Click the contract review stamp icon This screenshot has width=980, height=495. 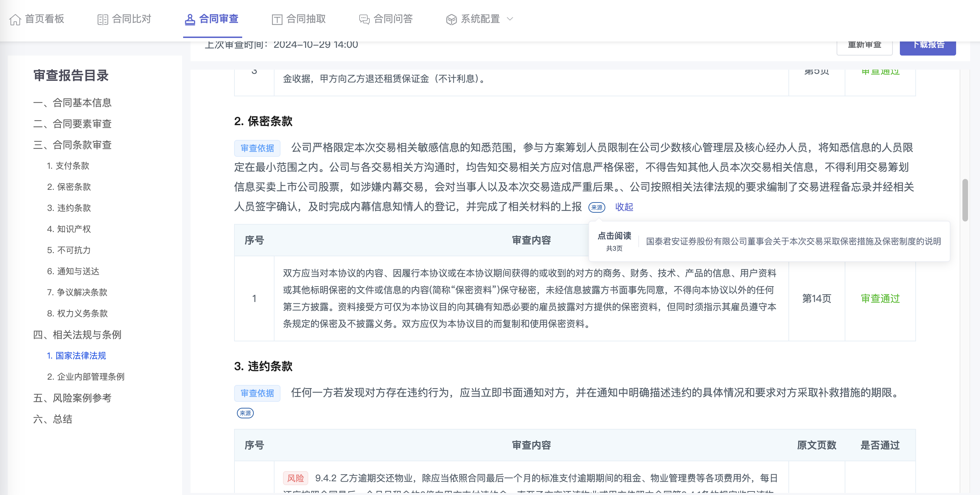pos(189,19)
